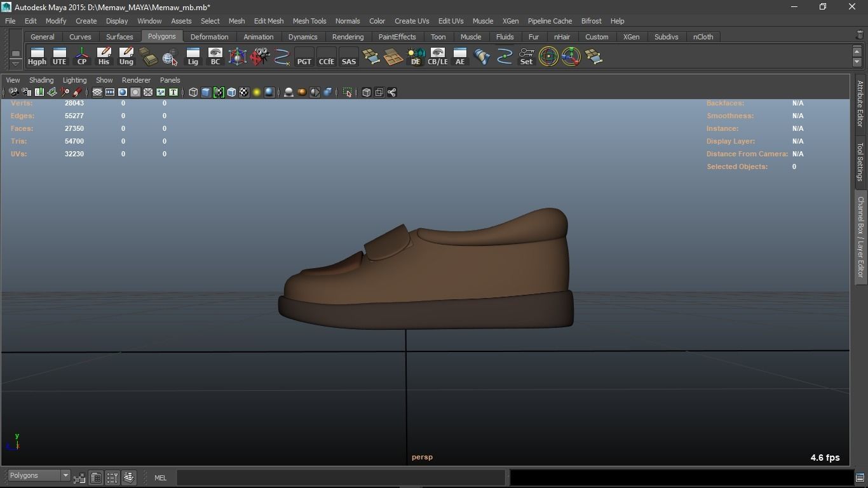
Task: Open the viewport Shading menu
Action: tap(41, 80)
